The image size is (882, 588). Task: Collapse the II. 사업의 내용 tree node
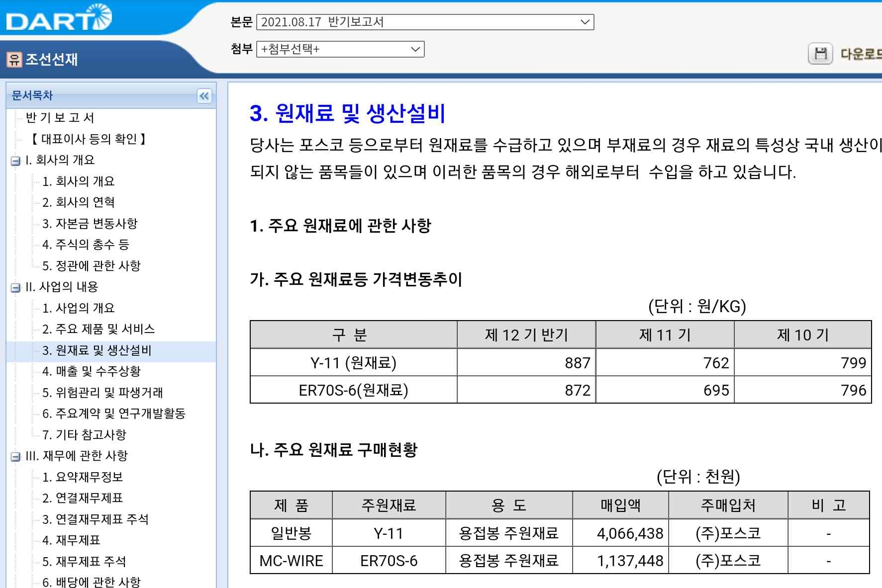click(15, 287)
